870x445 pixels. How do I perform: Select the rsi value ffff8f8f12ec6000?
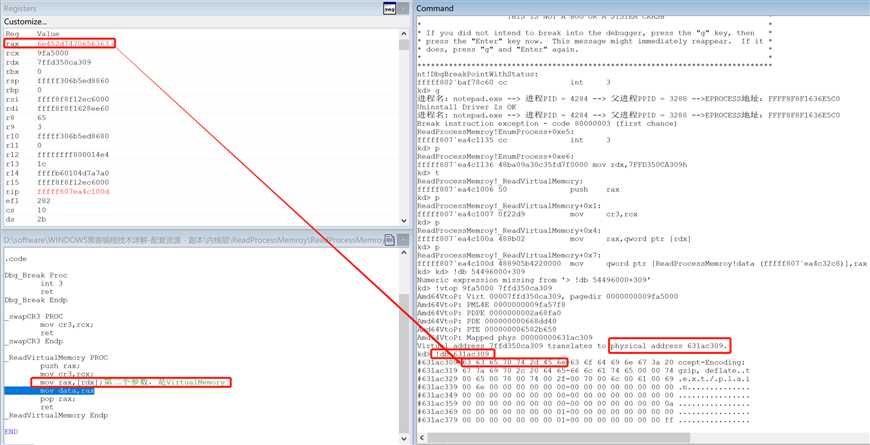pos(73,99)
